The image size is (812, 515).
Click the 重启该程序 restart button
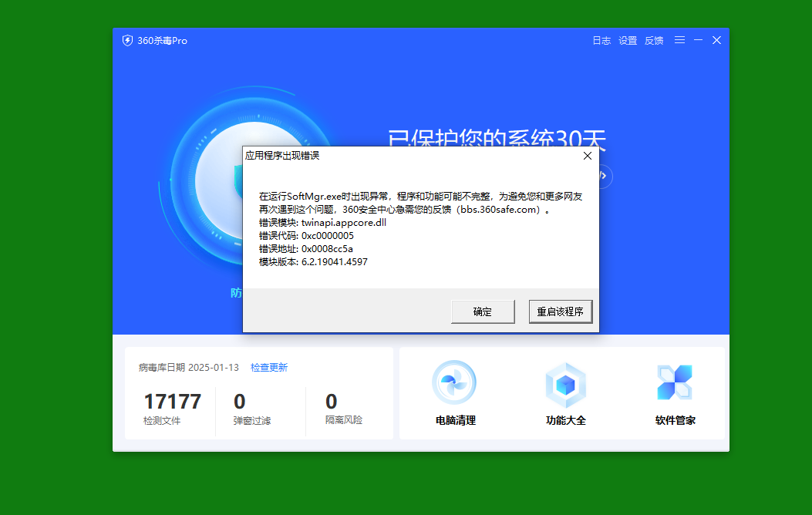point(561,311)
